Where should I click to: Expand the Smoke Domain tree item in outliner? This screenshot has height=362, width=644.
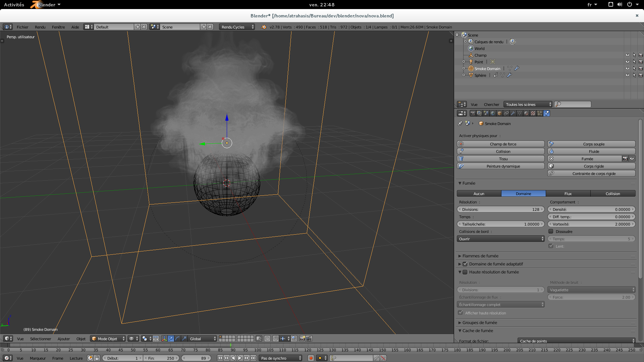point(464,68)
